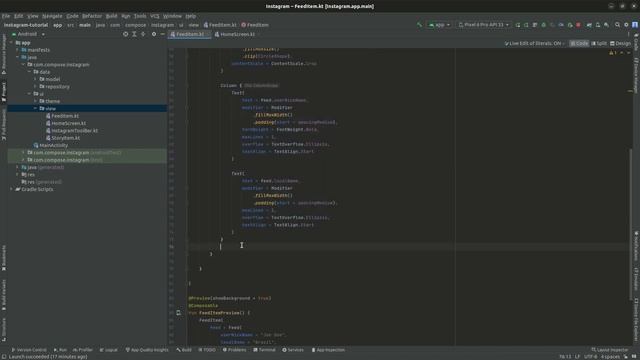The width and height of the screenshot is (640, 360).
Task: Open the Resource Manager sidebar button
Action: coord(4,54)
